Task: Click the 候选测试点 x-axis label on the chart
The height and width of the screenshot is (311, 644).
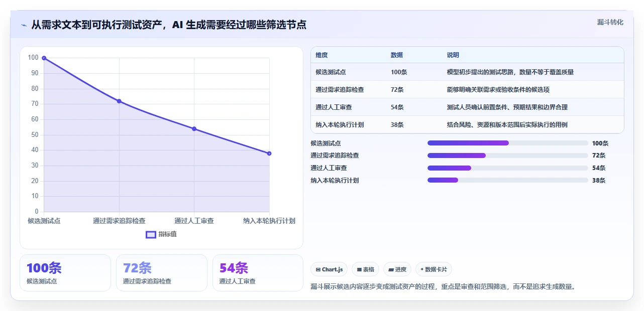Action: [44, 221]
